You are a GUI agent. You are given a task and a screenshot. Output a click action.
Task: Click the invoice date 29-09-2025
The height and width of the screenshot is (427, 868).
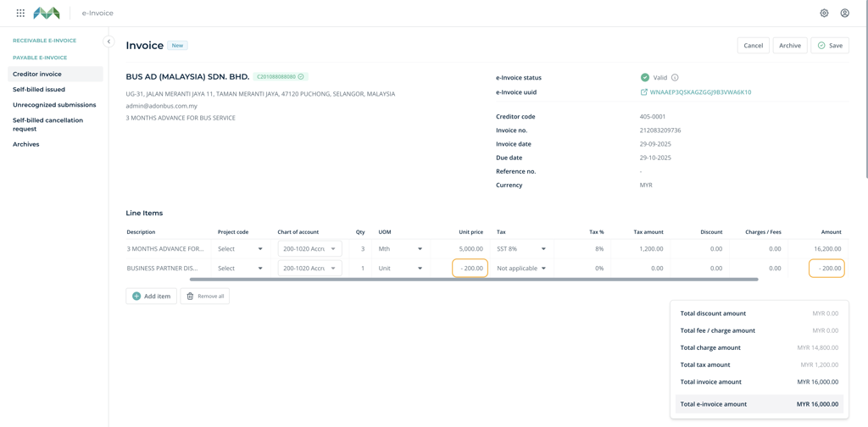[x=655, y=144]
